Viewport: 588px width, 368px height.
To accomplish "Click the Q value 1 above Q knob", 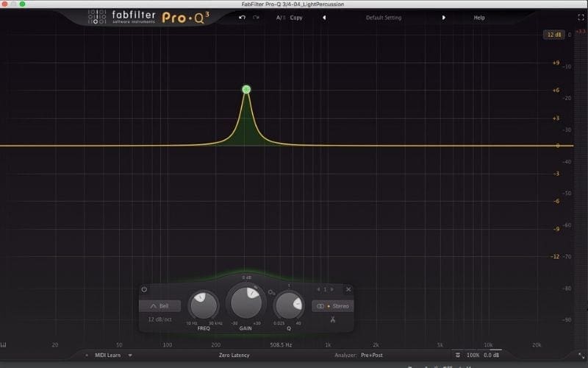I will tap(289, 286).
